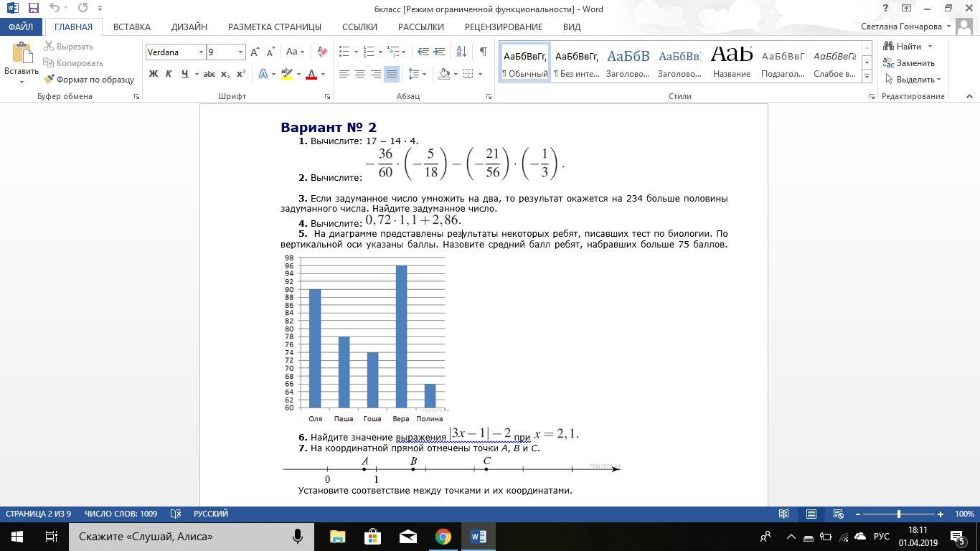980x551 pixels.
Task: Click the Clear Formatting eraser icon
Action: [x=322, y=52]
